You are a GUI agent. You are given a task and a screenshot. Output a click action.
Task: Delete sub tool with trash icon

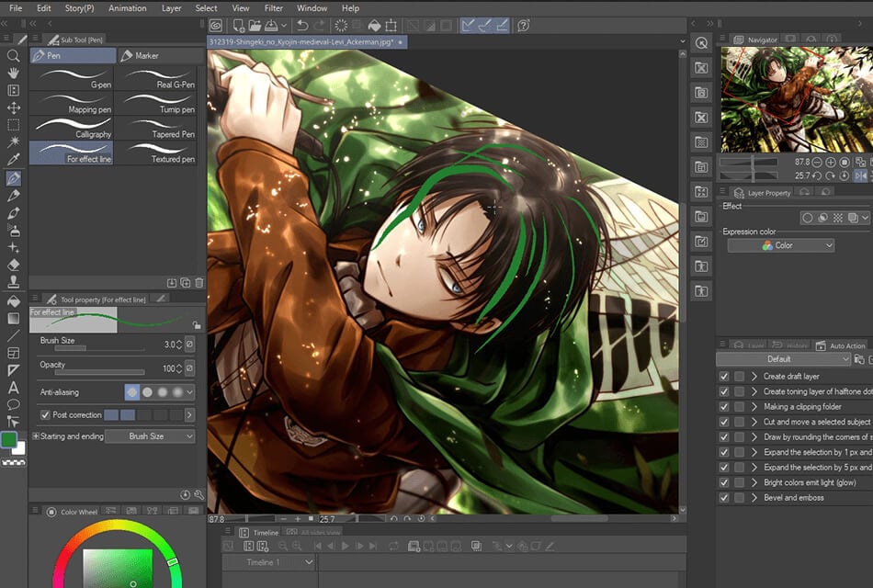point(199,283)
